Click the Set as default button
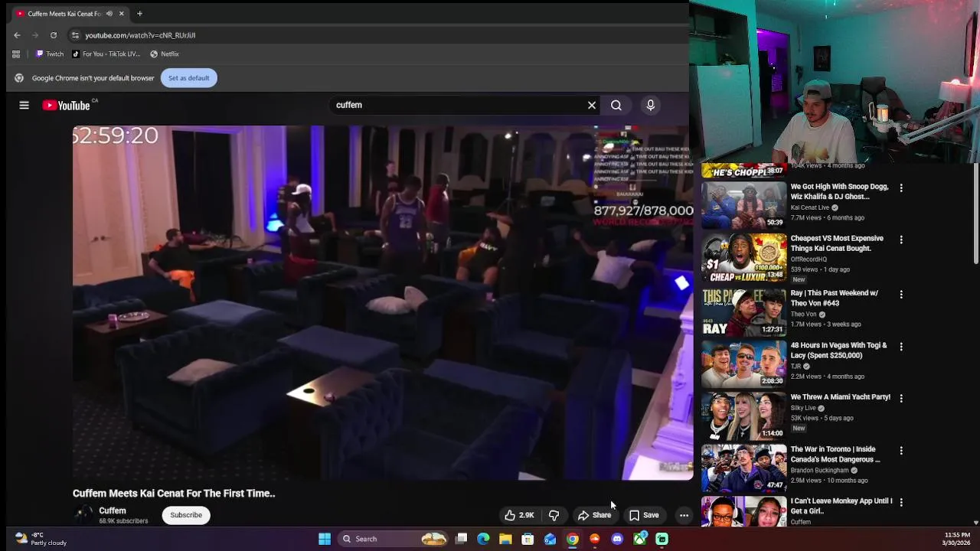 point(189,78)
